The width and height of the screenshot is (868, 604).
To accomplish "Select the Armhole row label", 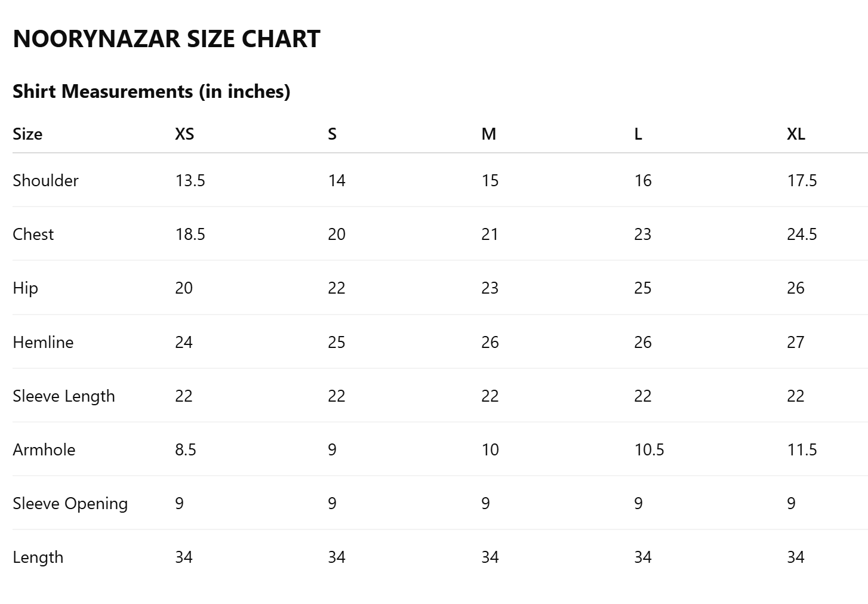I will click(x=44, y=449).
